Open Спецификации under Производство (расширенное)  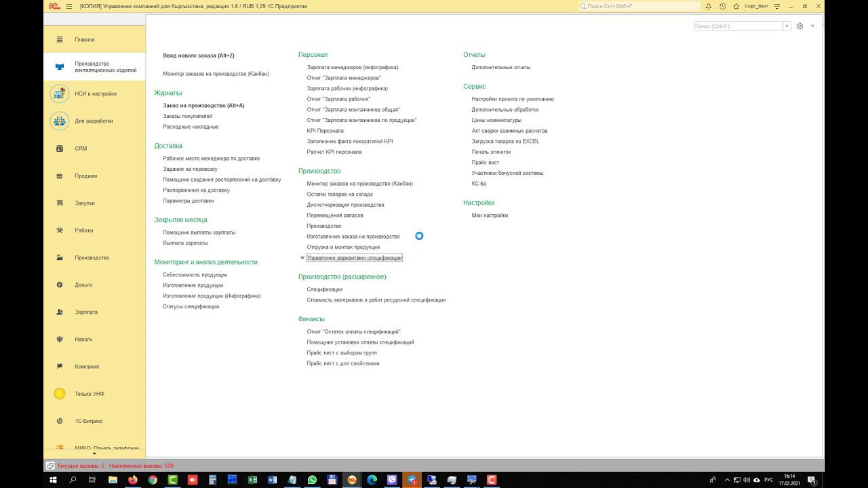tap(325, 289)
